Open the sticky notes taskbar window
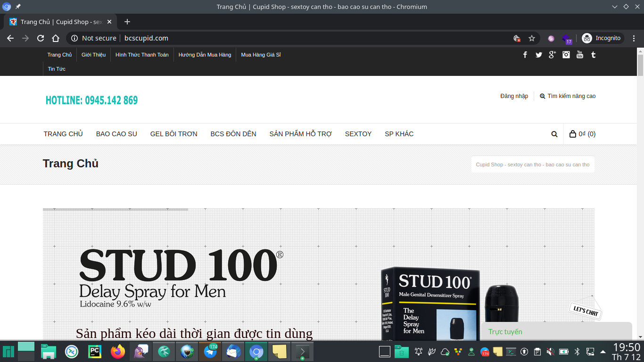 (x=280, y=352)
